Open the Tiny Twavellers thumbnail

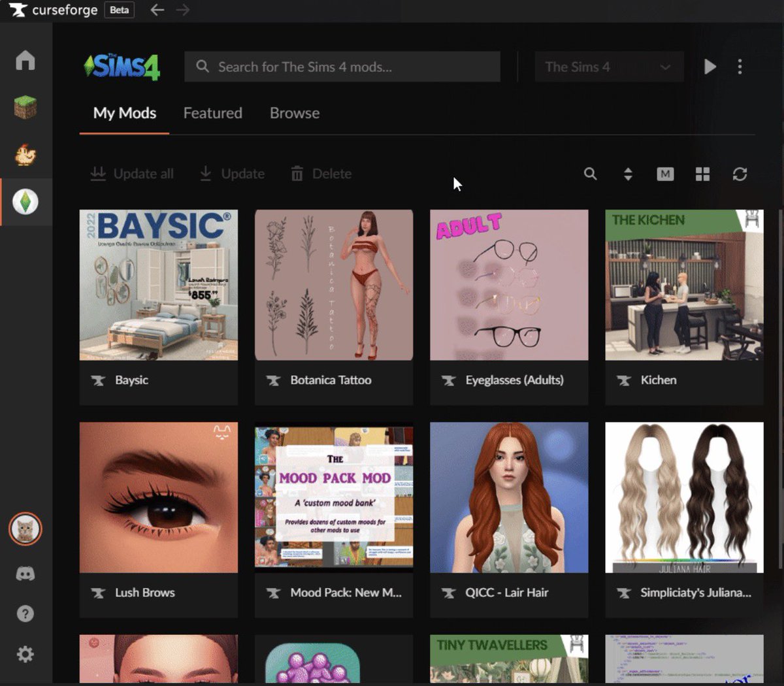[509, 659]
